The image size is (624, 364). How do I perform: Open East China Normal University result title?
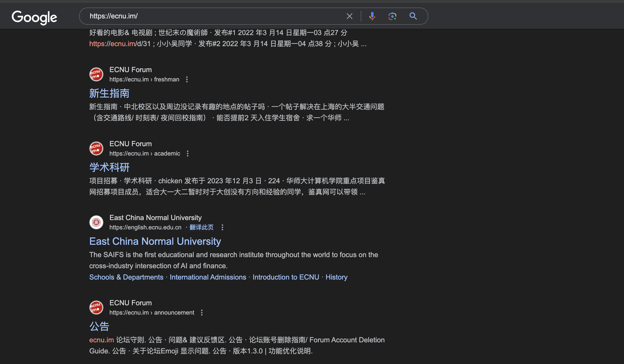155,241
